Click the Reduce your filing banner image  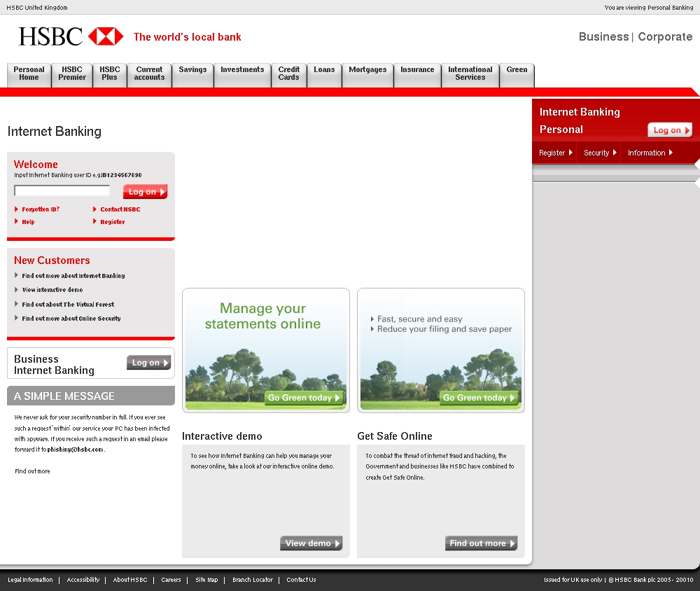pyautogui.click(x=440, y=350)
